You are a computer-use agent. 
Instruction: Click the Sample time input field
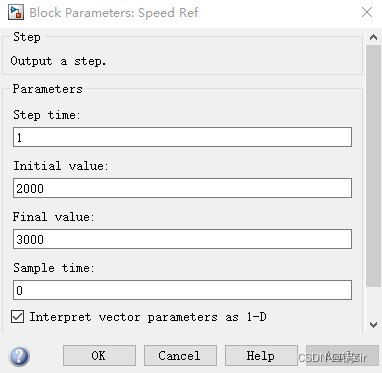(x=182, y=290)
